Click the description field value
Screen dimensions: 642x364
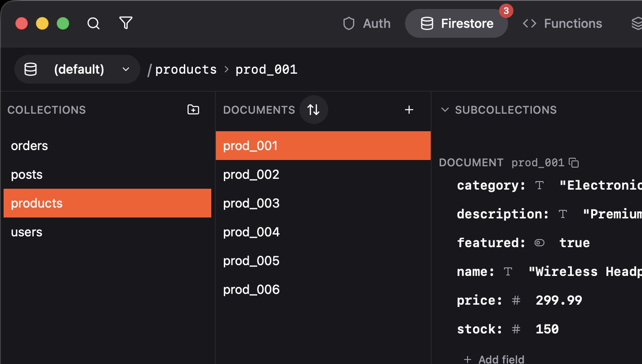(612, 214)
